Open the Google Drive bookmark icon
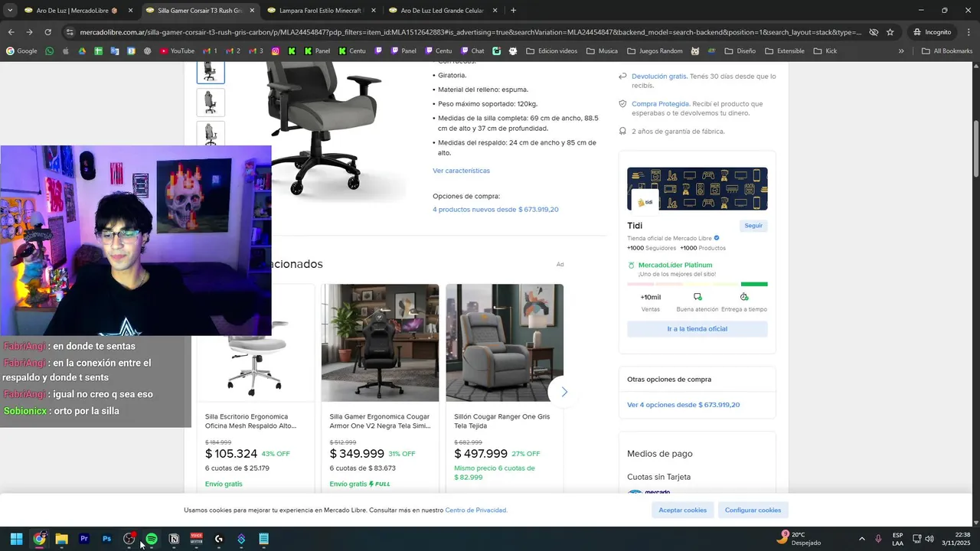 (x=82, y=51)
